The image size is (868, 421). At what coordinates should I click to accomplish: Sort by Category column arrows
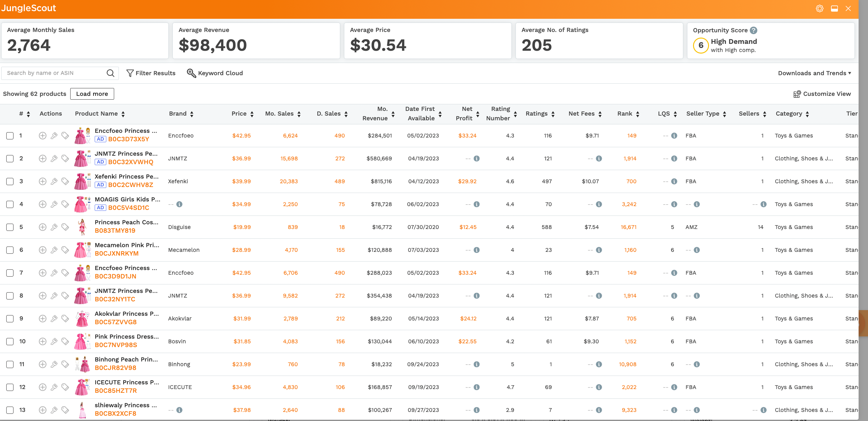pos(807,114)
